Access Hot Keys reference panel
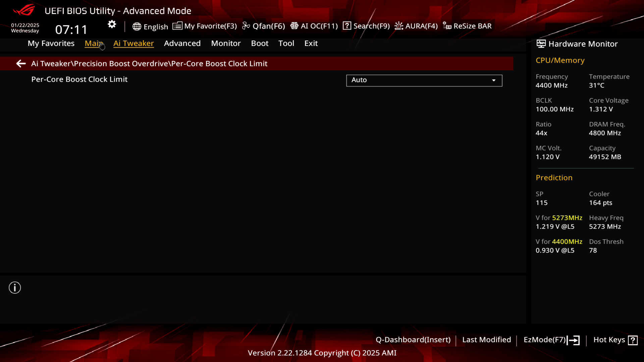 (x=616, y=340)
